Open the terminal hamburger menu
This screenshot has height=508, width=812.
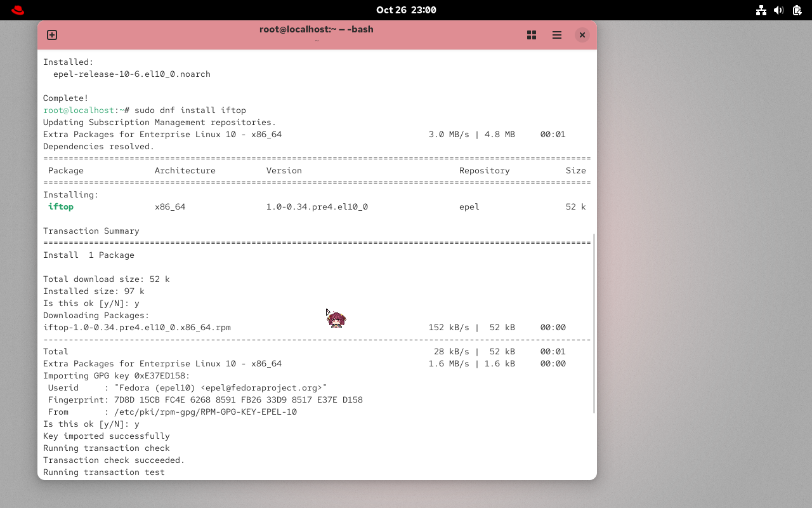click(556, 35)
